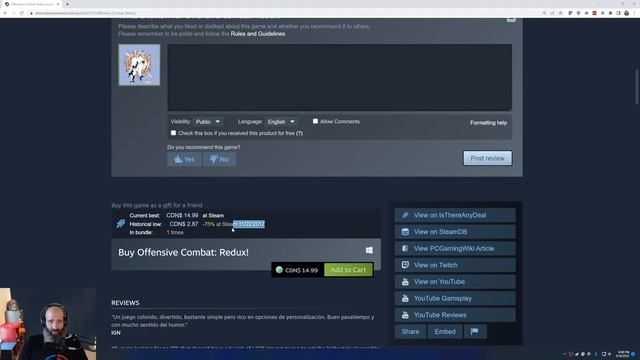Click YouTube icon beside View on YouTube
Image resolution: width=640 pixels, height=360 pixels.
click(405, 282)
